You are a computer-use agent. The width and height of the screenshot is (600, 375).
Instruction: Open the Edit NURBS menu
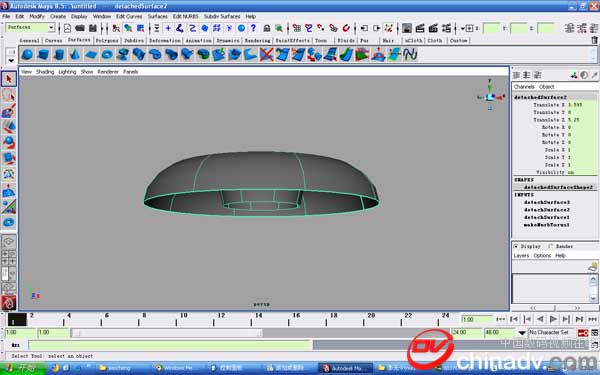[186, 16]
